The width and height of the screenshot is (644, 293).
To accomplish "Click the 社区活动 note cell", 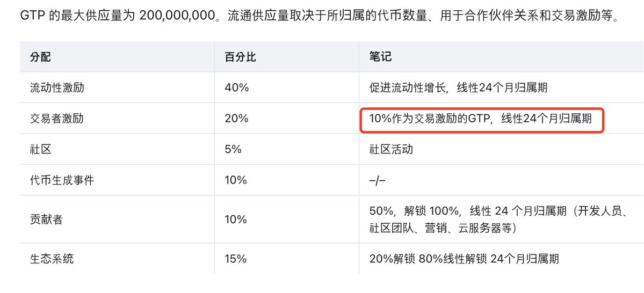I will (x=391, y=149).
